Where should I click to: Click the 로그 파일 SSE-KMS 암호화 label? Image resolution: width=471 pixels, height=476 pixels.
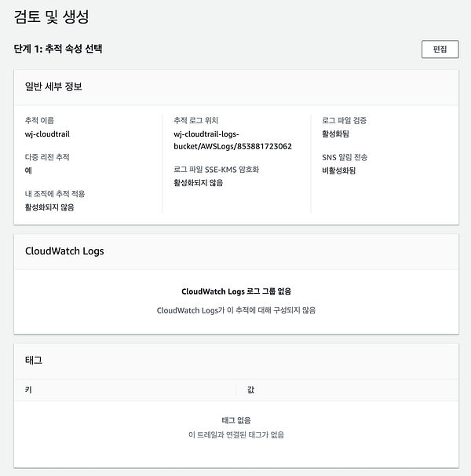(217, 170)
